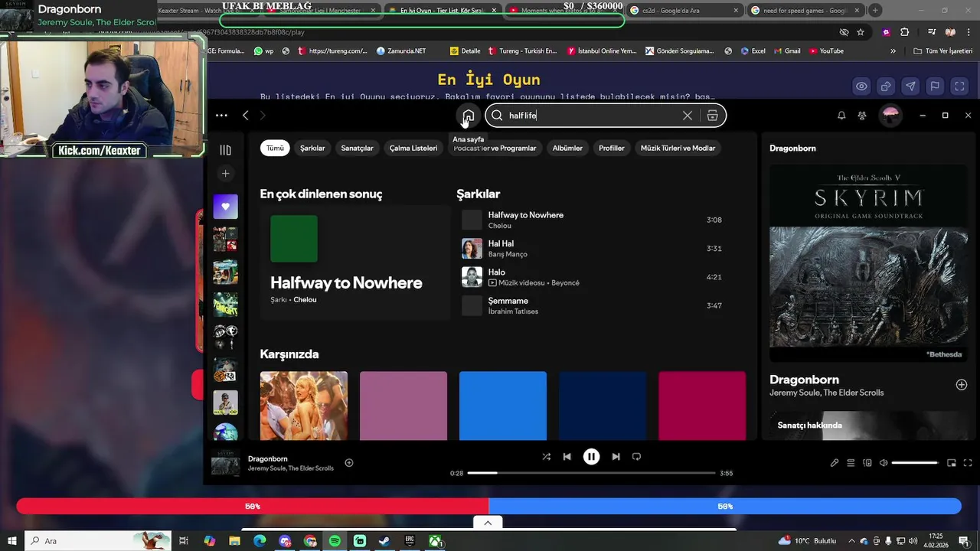Viewport: 980px width, 551px height.
Task: Toggle shuffle in the Spotify player
Action: click(546, 457)
